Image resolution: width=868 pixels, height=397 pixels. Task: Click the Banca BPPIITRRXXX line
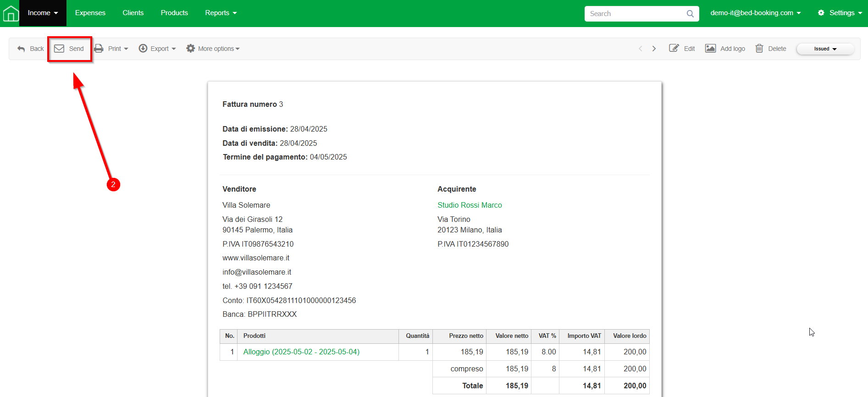tap(260, 314)
